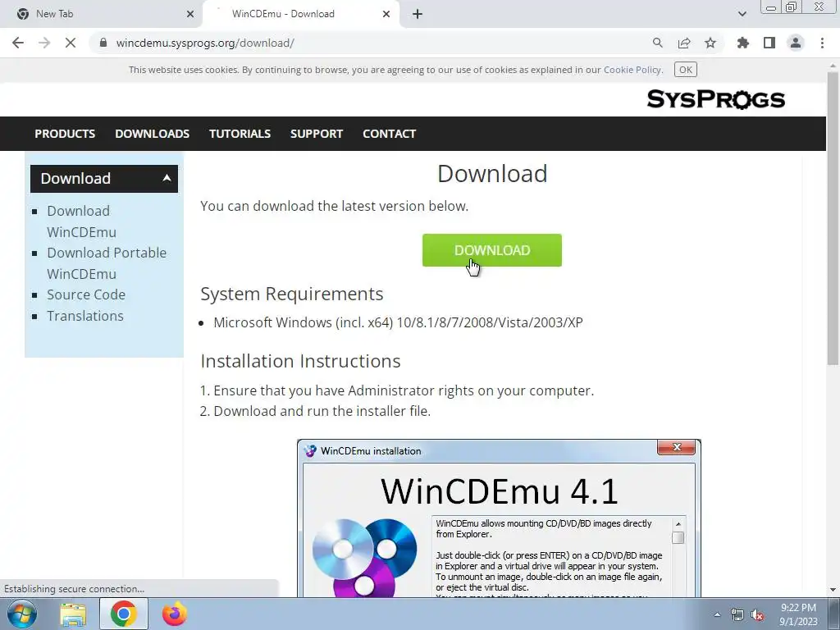Open the Chrome extensions puzzle icon

[743, 43]
